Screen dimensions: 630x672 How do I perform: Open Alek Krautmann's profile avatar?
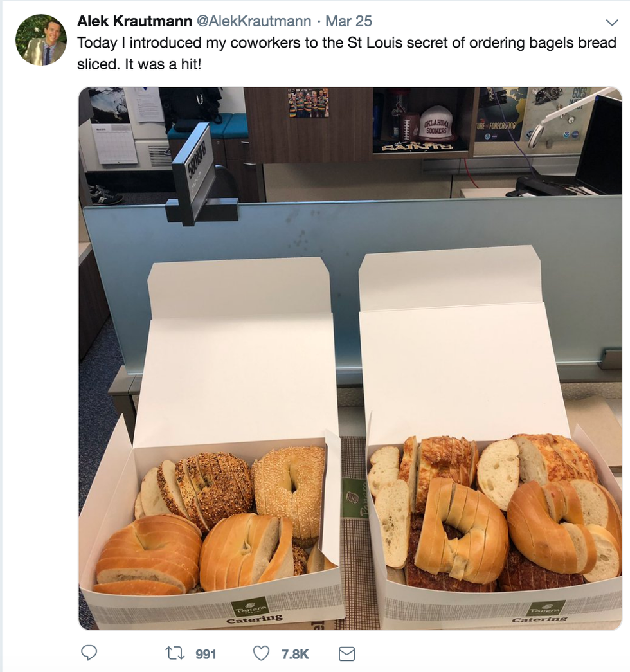41,40
